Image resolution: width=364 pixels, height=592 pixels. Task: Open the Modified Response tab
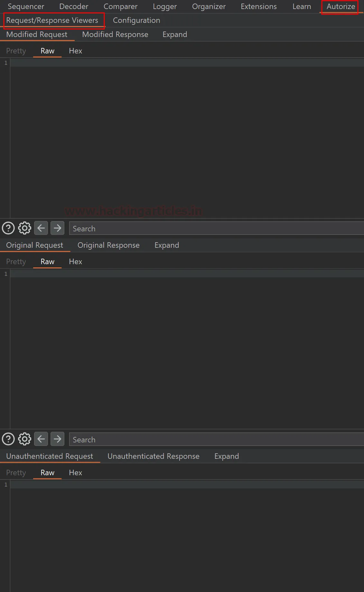tap(115, 34)
